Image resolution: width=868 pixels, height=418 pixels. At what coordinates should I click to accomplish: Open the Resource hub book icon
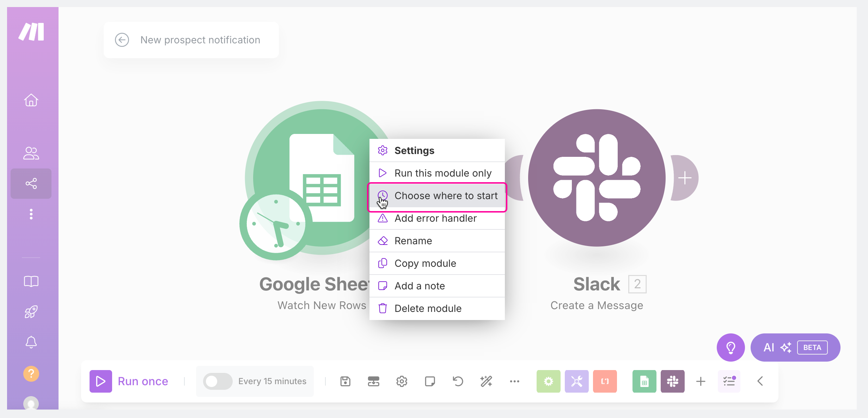tap(31, 281)
